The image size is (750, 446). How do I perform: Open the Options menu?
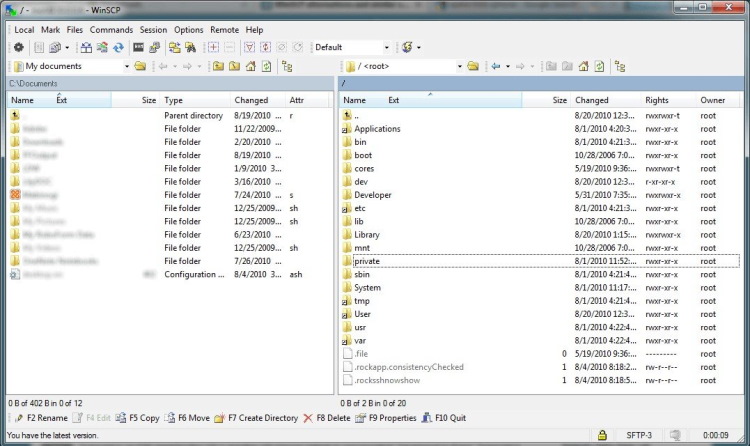point(188,30)
